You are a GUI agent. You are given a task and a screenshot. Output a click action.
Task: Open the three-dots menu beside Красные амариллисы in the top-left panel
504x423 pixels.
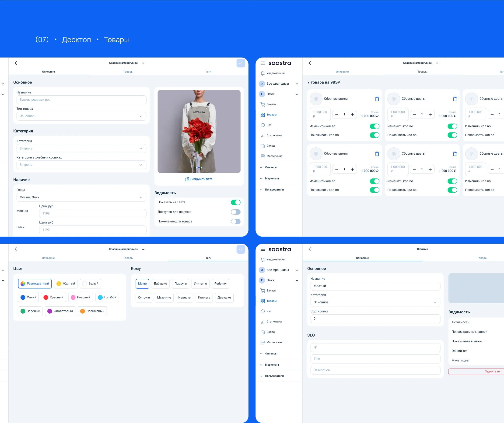143,63
